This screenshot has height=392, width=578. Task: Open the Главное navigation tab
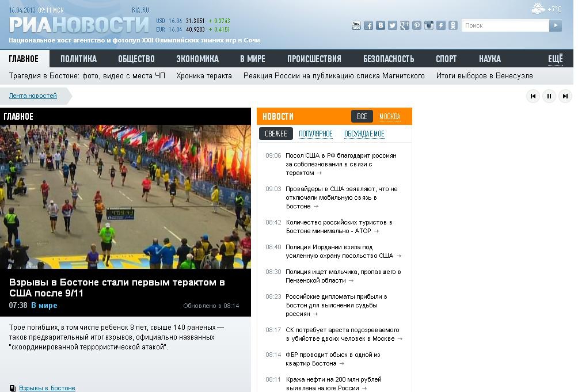24,59
